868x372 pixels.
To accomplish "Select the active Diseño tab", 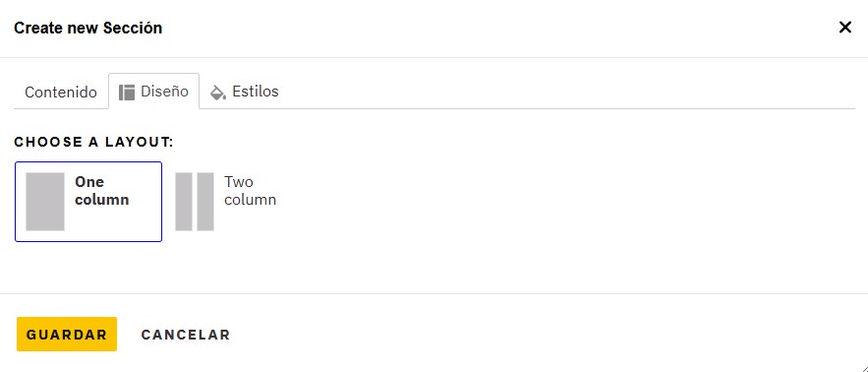I will point(154,92).
